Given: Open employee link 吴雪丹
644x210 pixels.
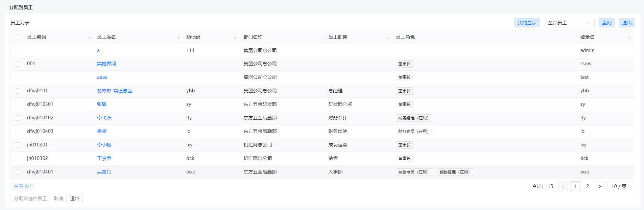Looking at the screenshot, I should coord(104,172).
